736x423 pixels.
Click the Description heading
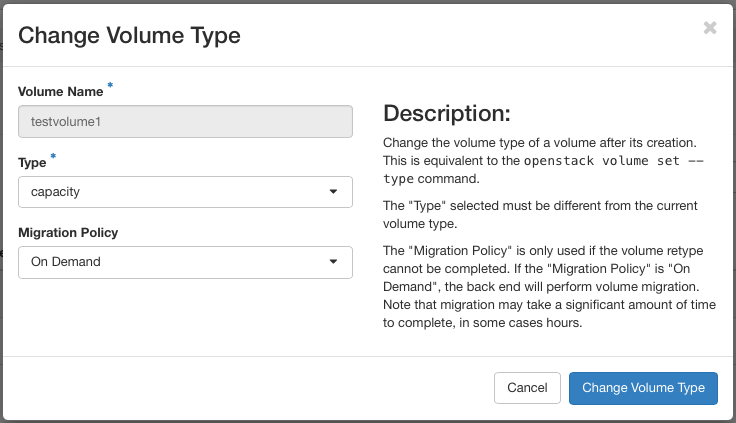(446, 114)
